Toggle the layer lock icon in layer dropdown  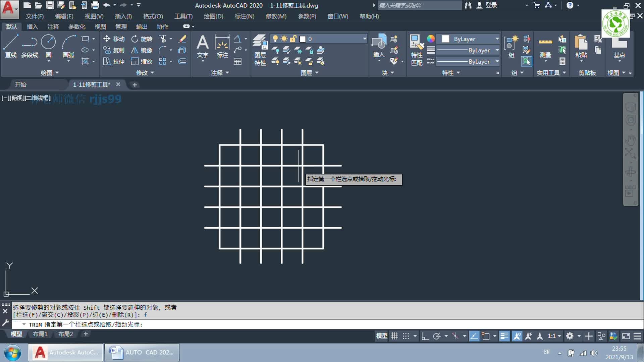(293, 39)
